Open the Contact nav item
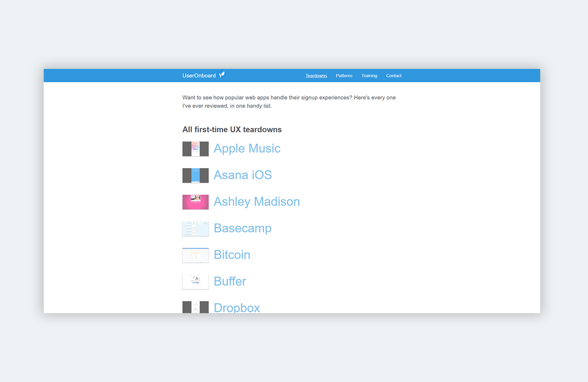This screenshot has width=588, height=382. 394,76
